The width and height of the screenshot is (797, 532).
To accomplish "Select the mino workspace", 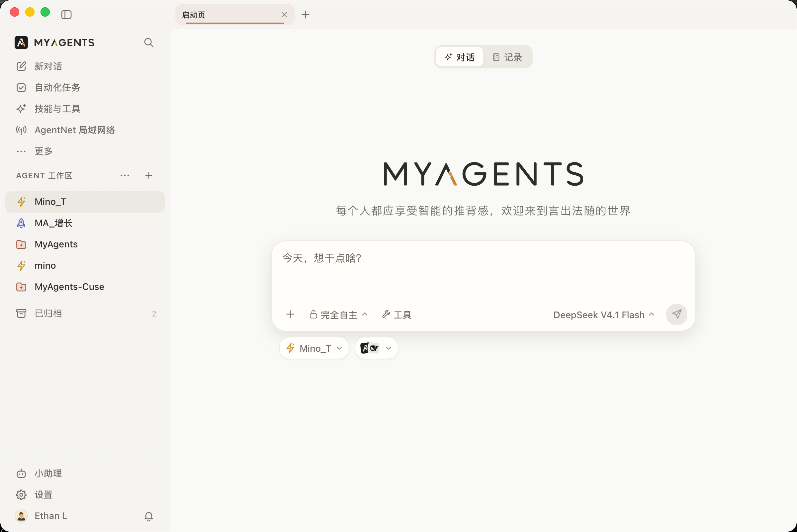I will pyautogui.click(x=85, y=265).
